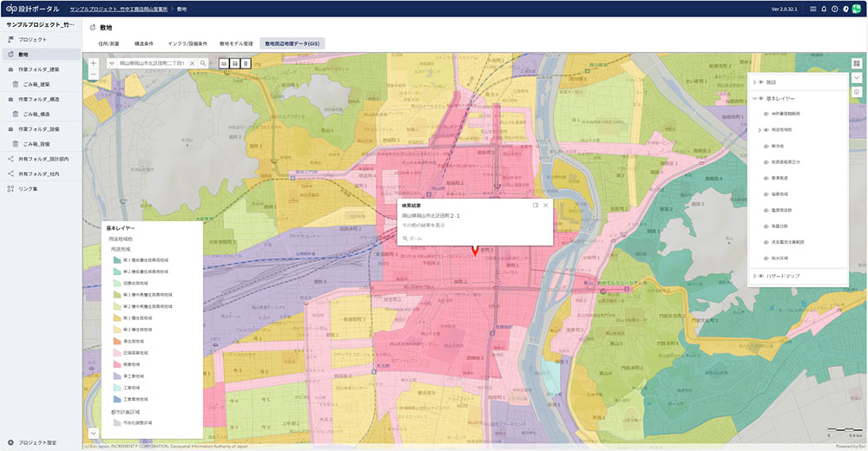
Task: Click the map zoom in plus button
Action: coord(93,63)
